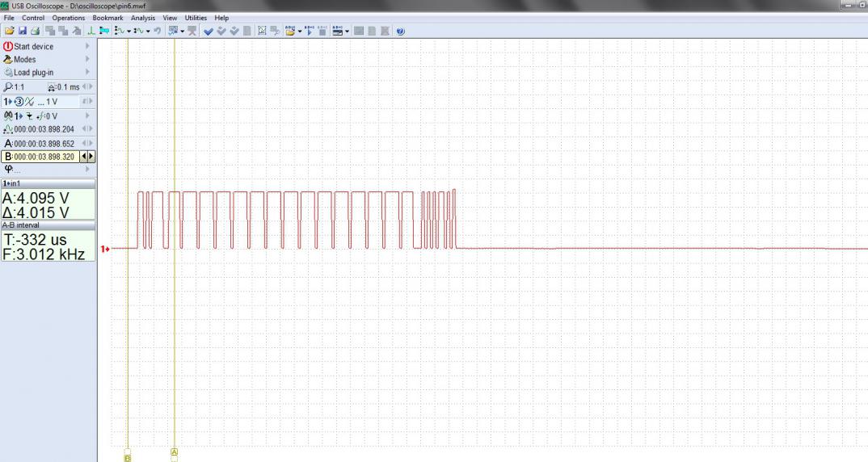Open dropdown next to bookmark folder icon
This screenshot has width=868, height=462.
coord(300,31)
